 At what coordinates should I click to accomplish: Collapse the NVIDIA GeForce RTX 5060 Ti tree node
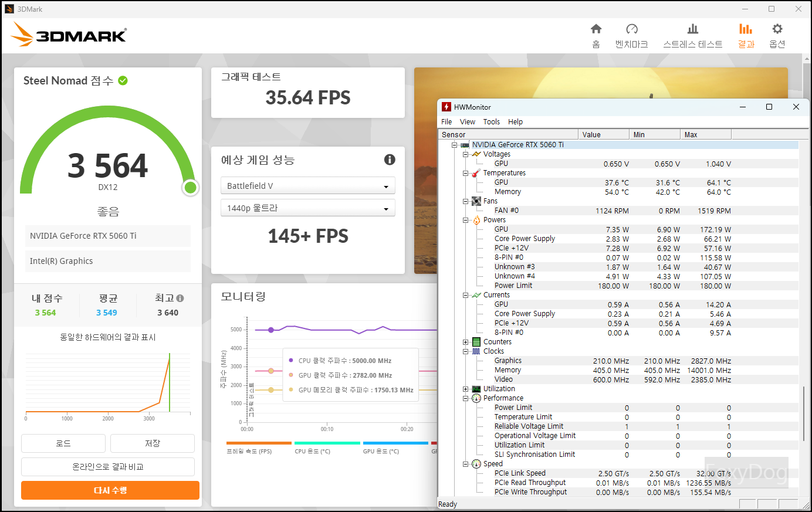point(454,145)
